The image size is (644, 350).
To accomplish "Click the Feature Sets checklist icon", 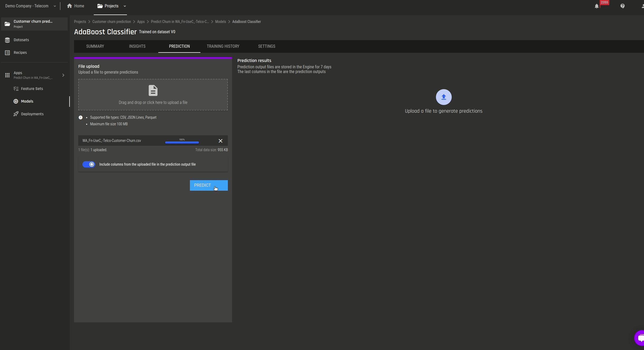I will coord(16,89).
